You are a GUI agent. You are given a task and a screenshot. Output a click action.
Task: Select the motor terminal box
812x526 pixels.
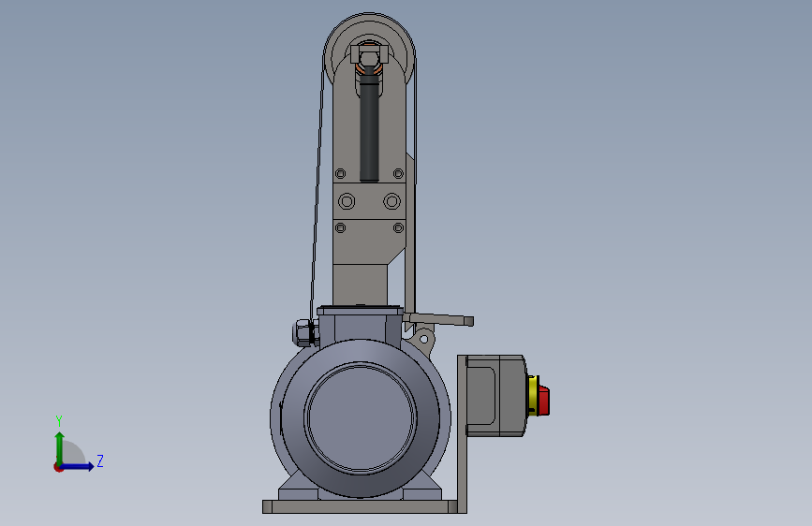click(x=361, y=326)
